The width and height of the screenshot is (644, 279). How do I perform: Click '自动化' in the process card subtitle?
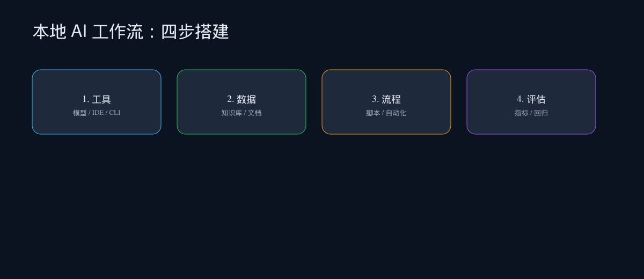coord(396,113)
